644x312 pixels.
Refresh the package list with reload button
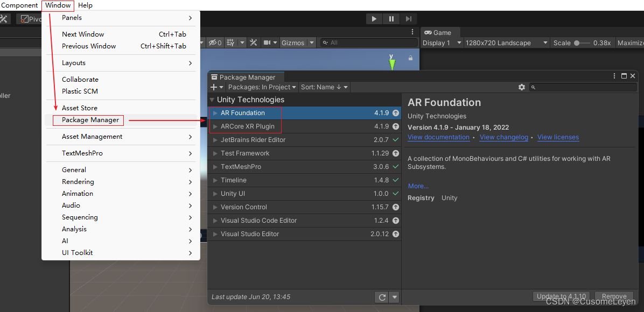pos(382,297)
